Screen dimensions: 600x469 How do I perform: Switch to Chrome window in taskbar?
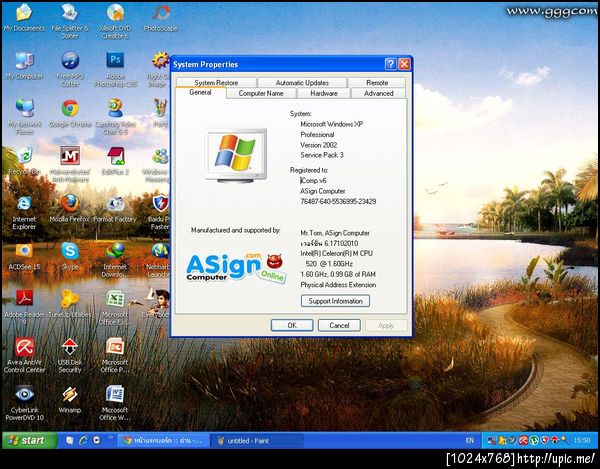click(164, 441)
